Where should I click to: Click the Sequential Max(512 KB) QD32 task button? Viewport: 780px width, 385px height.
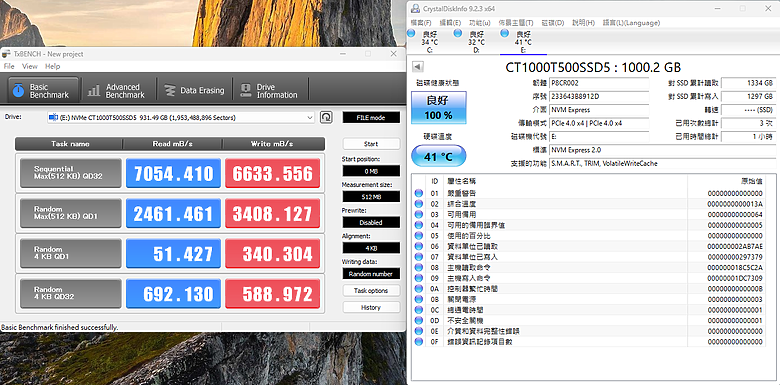[71, 173]
